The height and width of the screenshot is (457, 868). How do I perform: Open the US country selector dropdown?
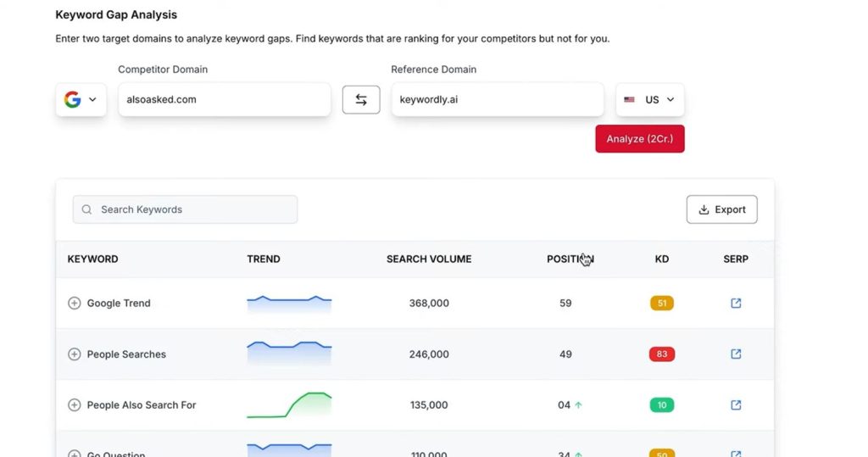(649, 99)
